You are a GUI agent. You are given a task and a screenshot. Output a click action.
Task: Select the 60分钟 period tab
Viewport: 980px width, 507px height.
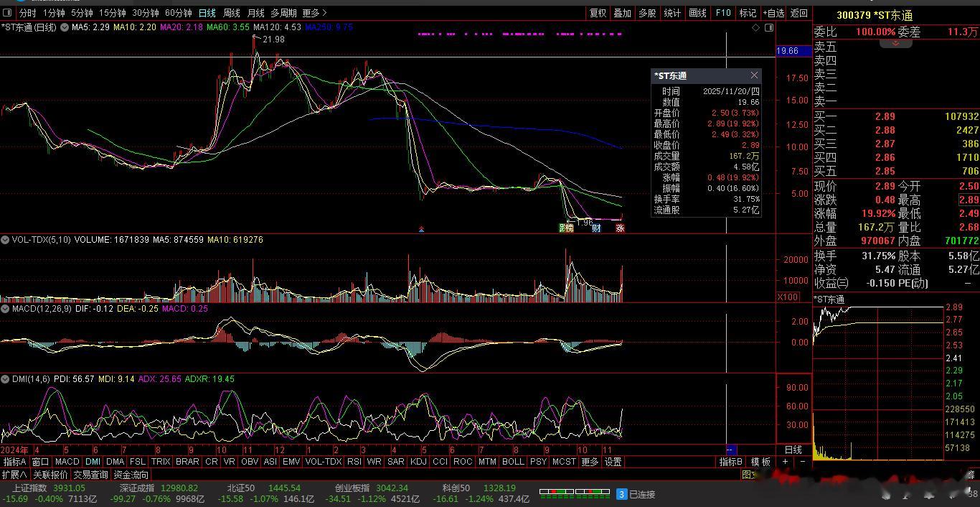click(179, 13)
